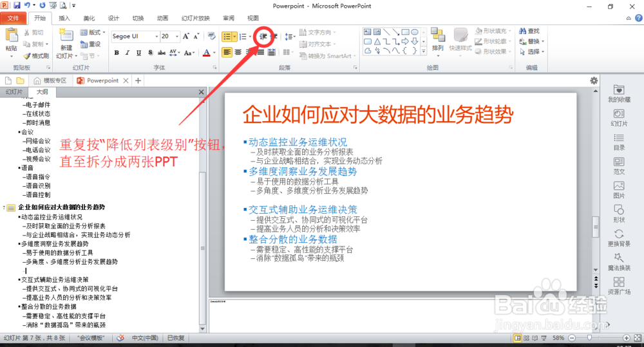Click the zoom slider handle

tap(589, 338)
